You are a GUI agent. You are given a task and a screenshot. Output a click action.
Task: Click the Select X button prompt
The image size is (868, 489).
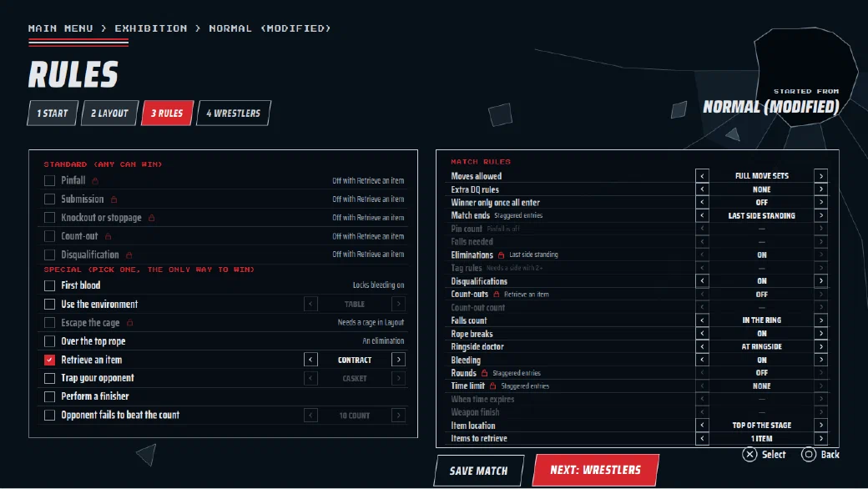coord(764,455)
